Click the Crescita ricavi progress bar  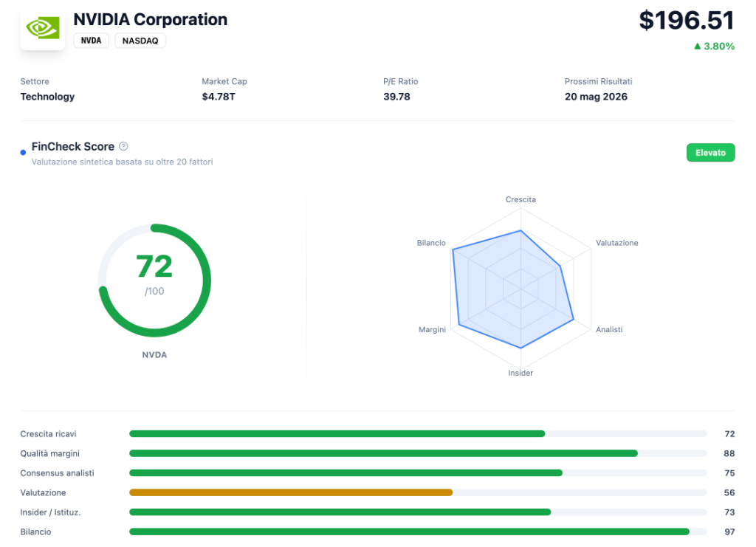point(418,434)
